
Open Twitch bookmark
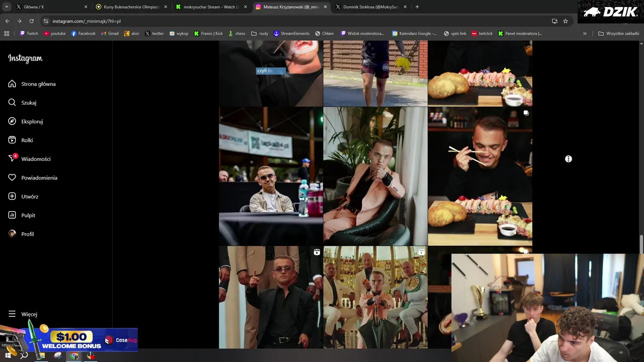tap(29, 34)
